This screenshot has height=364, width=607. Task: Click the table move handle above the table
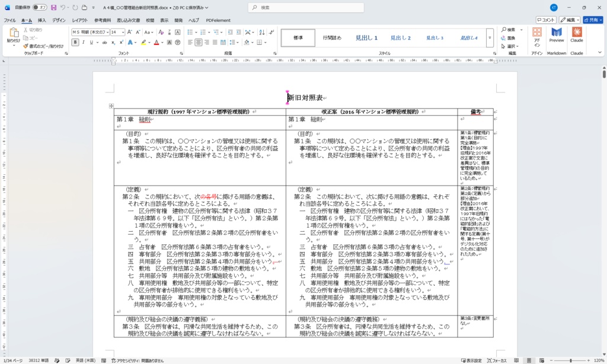point(111,106)
